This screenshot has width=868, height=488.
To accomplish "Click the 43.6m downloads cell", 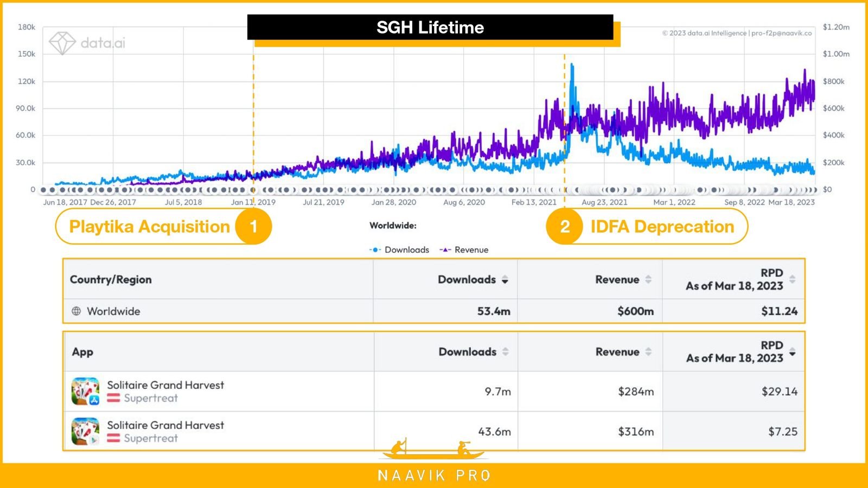I will click(x=494, y=432).
